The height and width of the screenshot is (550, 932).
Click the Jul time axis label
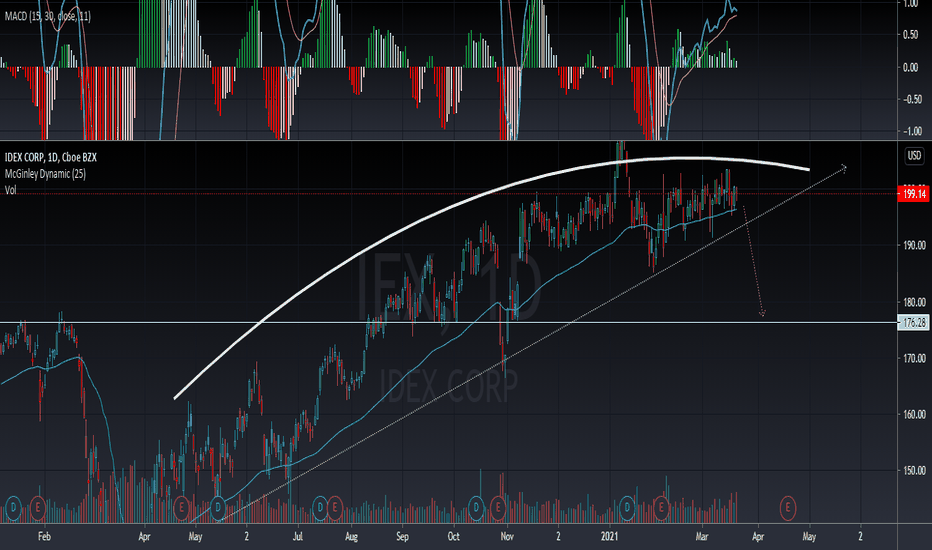pyautogui.click(x=298, y=536)
